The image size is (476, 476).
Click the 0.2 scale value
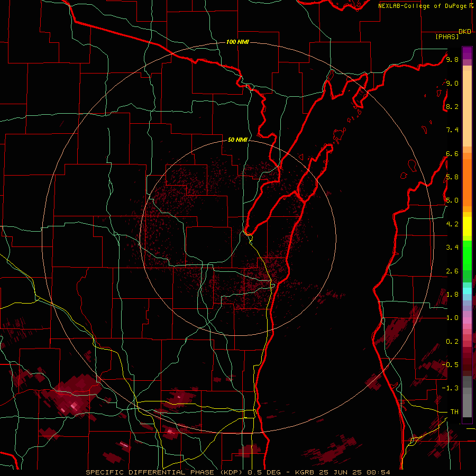[452, 342]
